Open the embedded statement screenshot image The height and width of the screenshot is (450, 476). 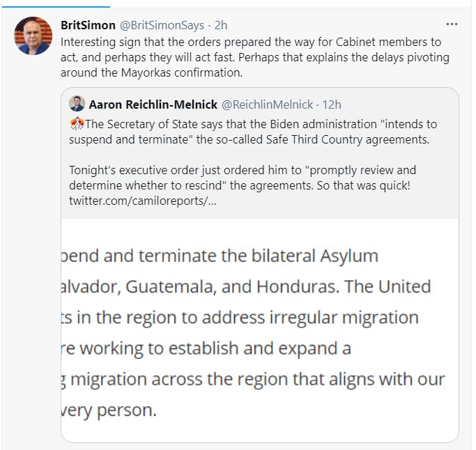259,330
